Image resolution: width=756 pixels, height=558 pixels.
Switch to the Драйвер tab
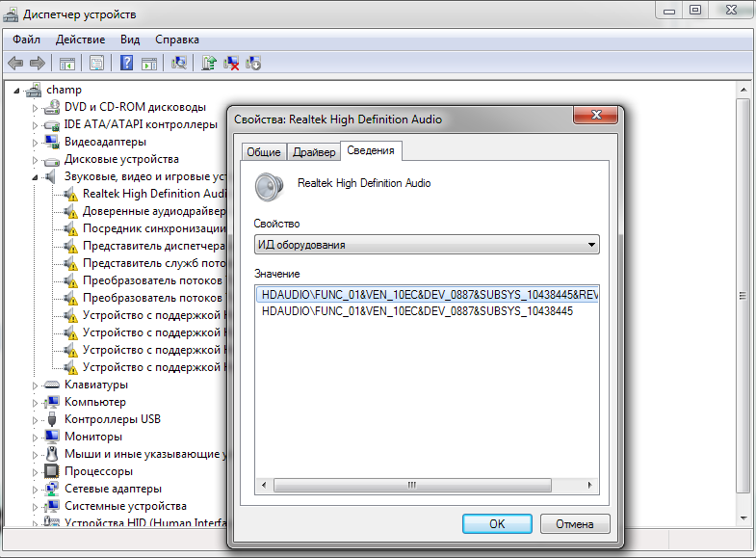314,152
